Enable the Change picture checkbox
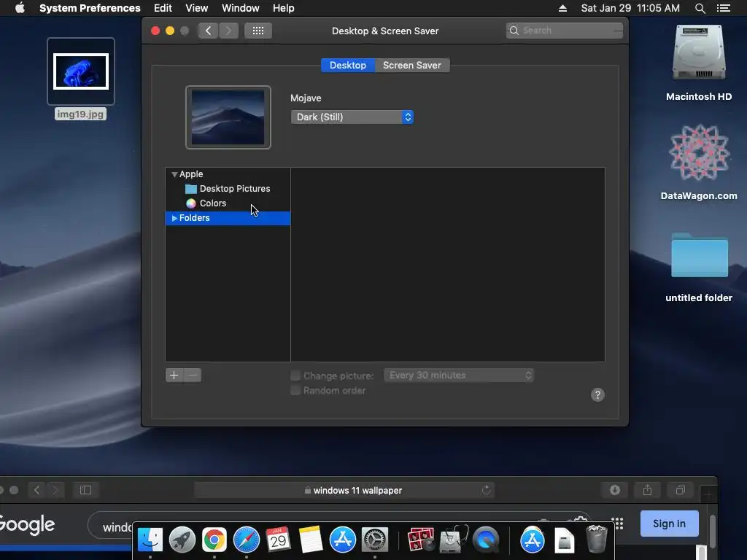The image size is (747, 560). pyautogui.click(x=295, y=376)
